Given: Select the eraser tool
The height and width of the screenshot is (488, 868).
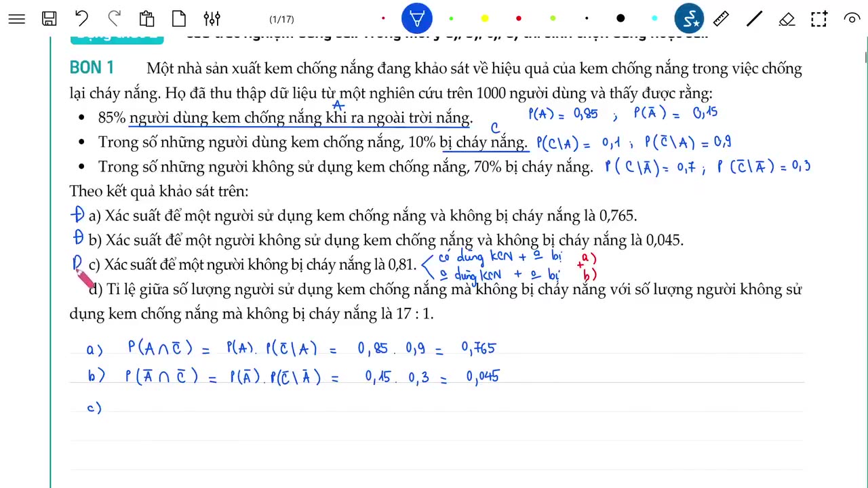Looking at the screenshot, I should 787,19.
